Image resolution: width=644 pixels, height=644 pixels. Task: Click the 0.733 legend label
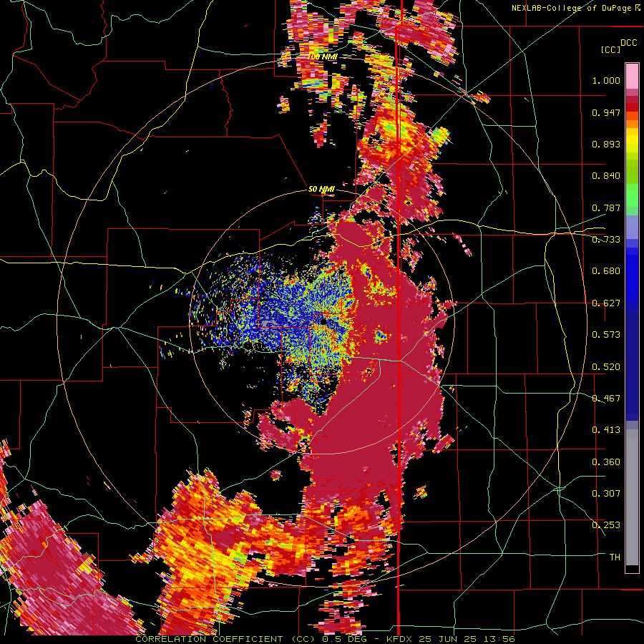pyautogui.click(x=606, y=240)
